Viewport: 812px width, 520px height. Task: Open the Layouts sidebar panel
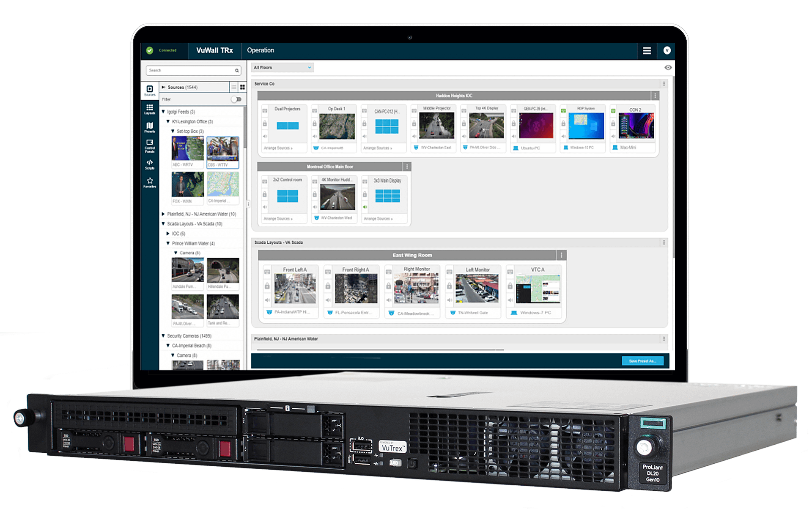[x=150, y=109]
